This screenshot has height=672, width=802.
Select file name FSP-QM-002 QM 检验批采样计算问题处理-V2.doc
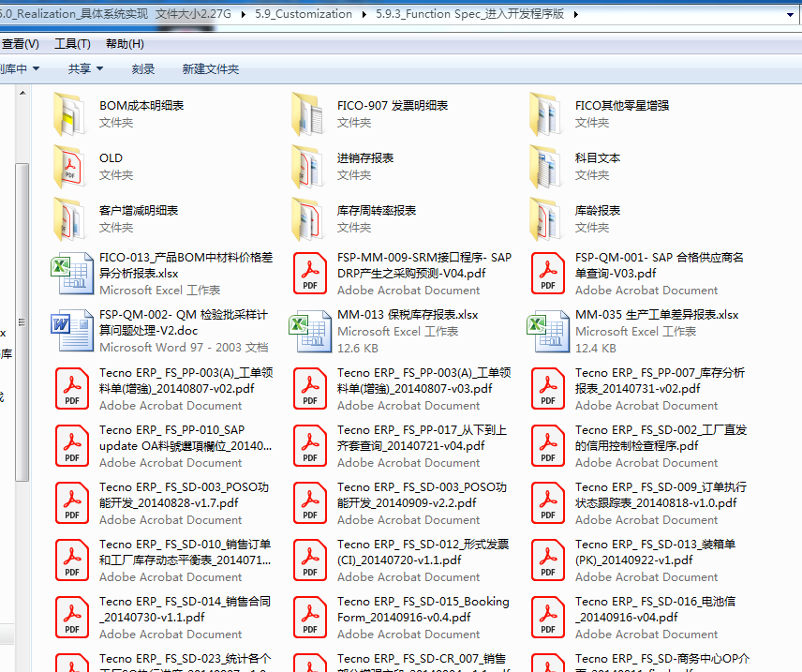tap(184, 322)
